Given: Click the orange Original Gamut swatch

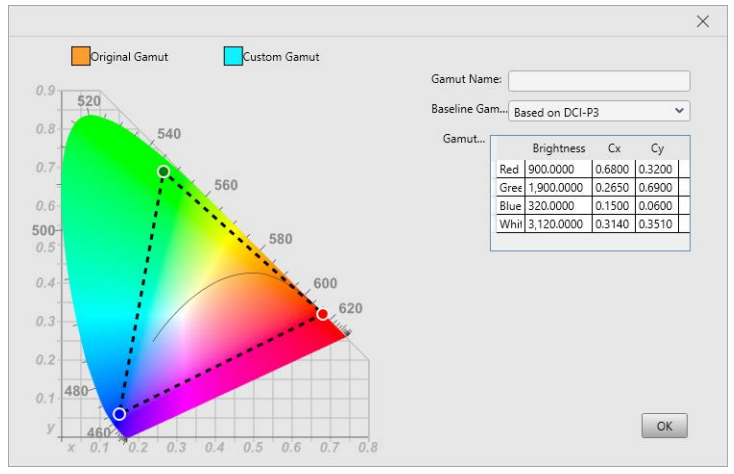Looking at the screenshot, I should tap(81, 56).
